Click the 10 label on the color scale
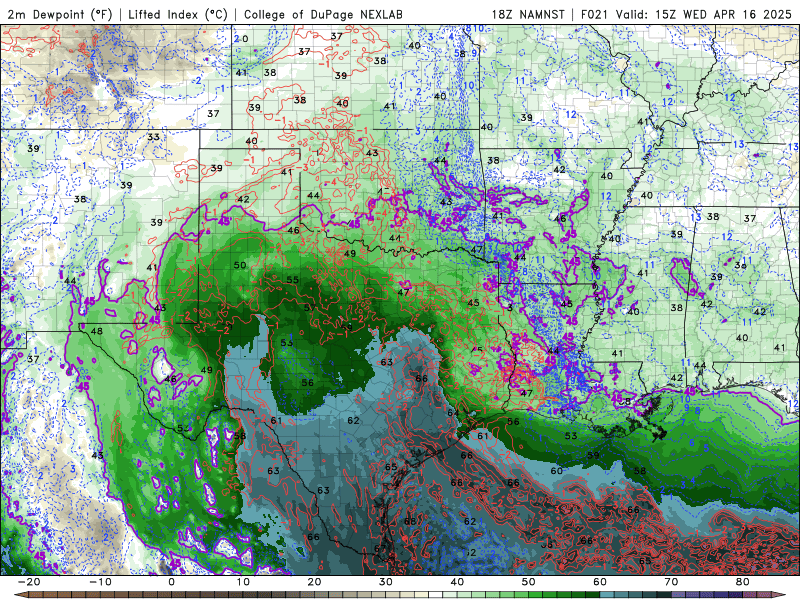 click(x=243, y=582)
